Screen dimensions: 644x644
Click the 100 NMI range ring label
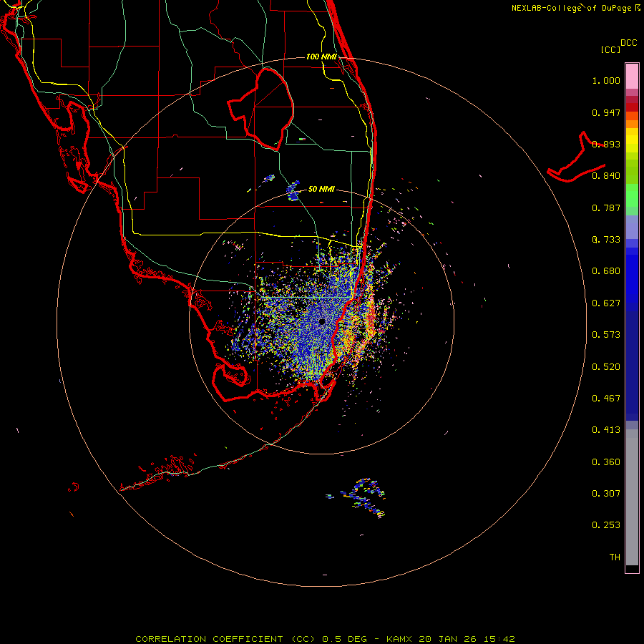point(321,57)
